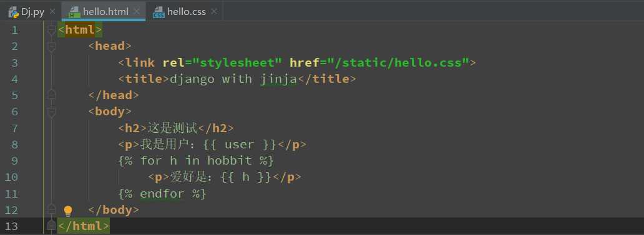Click the closing </head> tag
This screenshot has width=644, height=235.
click(x=114, y=95)
